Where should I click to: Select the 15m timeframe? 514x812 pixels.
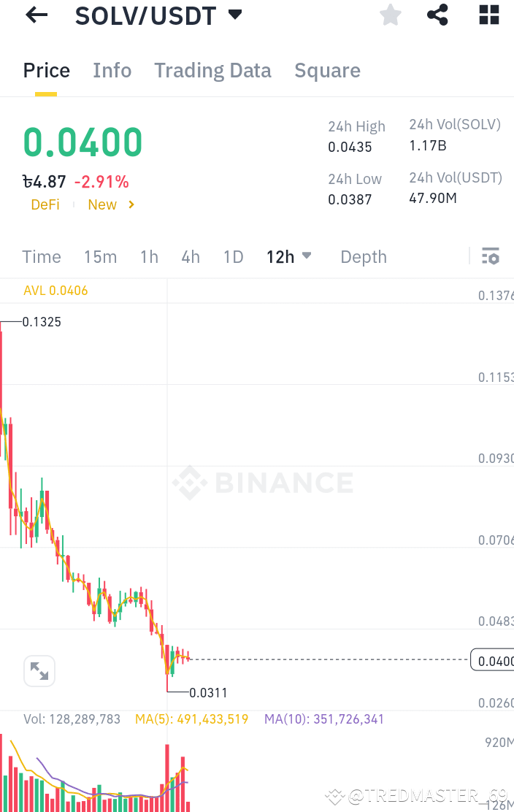pos(100,256)
